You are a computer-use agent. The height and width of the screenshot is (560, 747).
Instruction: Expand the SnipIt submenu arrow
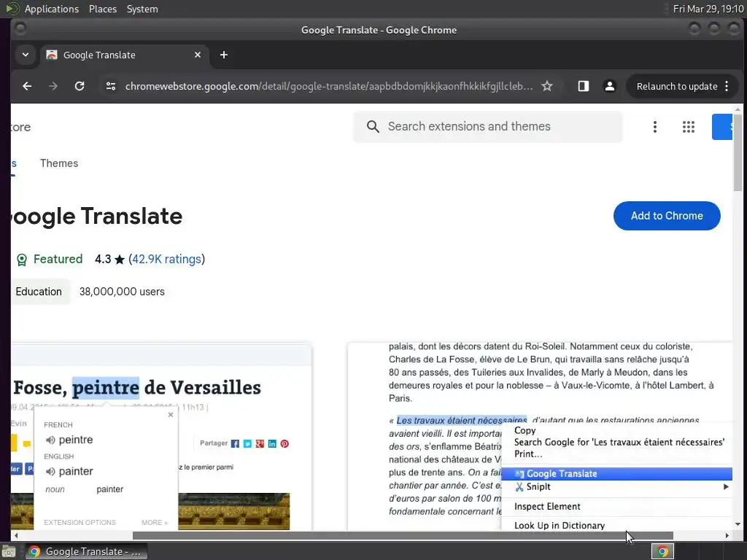coord(726,486)
